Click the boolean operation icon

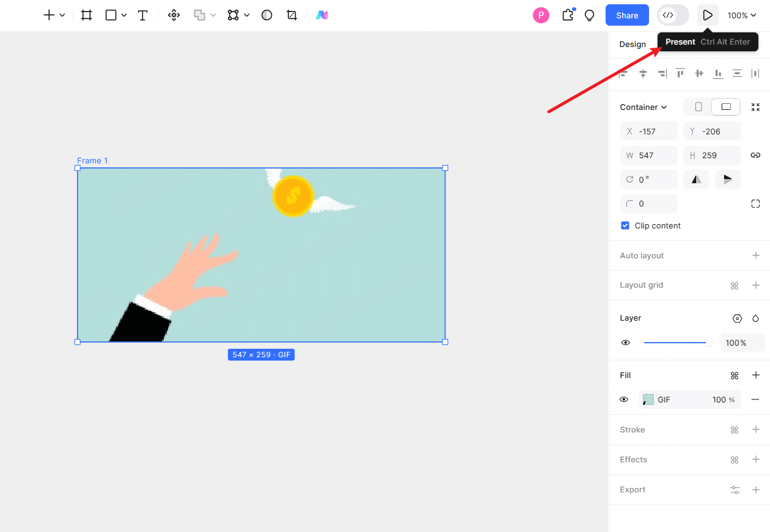(199, 15)
